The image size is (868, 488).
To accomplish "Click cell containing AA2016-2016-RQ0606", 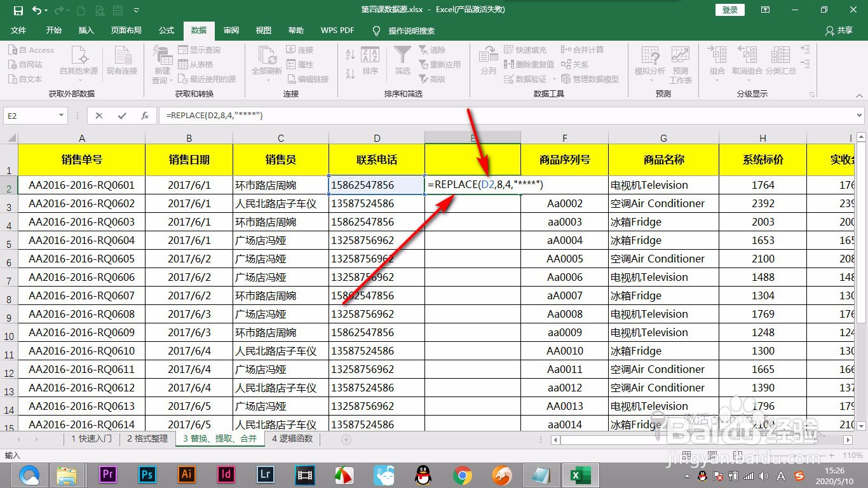I will (81, 277).
